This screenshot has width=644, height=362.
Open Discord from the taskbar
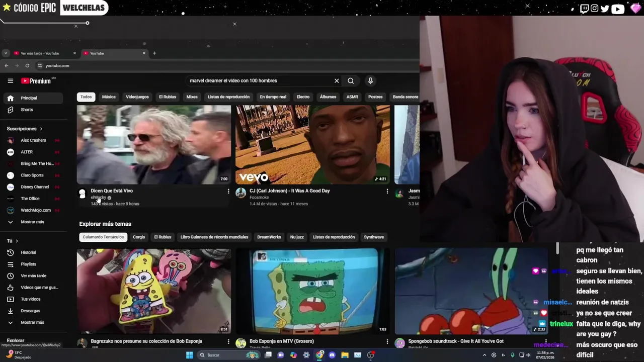pyautogui.click(x=332, y=355)
